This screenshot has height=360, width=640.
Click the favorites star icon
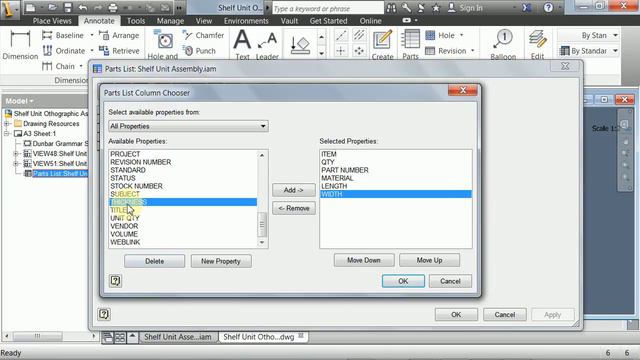pyautogui.click(x=436, y=8)
